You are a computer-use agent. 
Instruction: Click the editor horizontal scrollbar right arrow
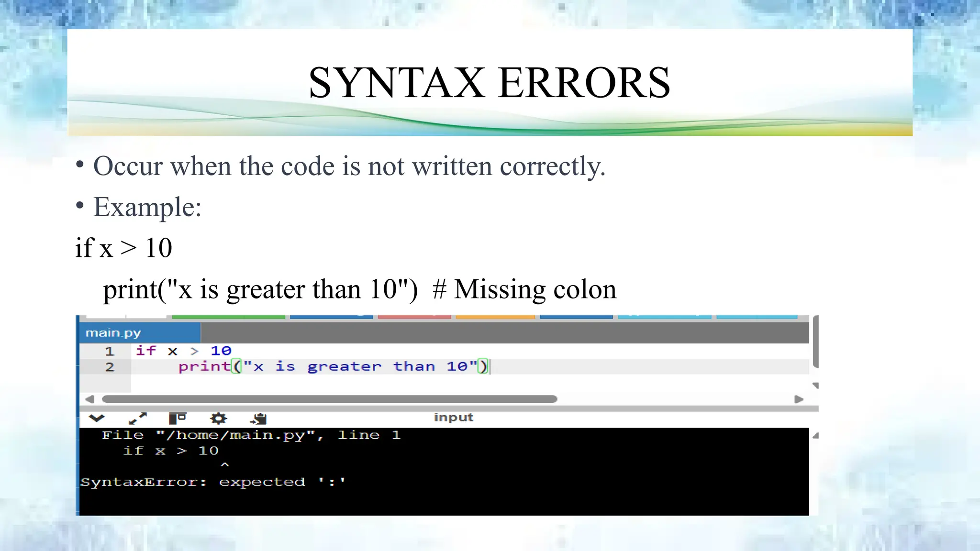tap(799, 399)
